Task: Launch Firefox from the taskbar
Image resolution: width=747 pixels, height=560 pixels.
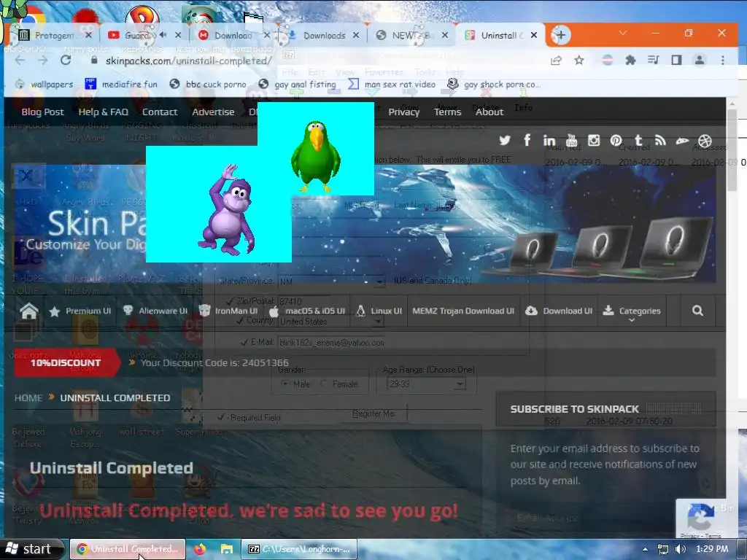Action: point(200,549)
